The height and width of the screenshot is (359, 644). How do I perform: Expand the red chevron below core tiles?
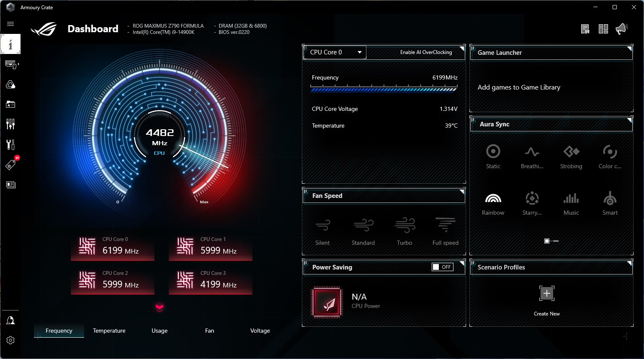pyautogui.click(x=160, y=308)
